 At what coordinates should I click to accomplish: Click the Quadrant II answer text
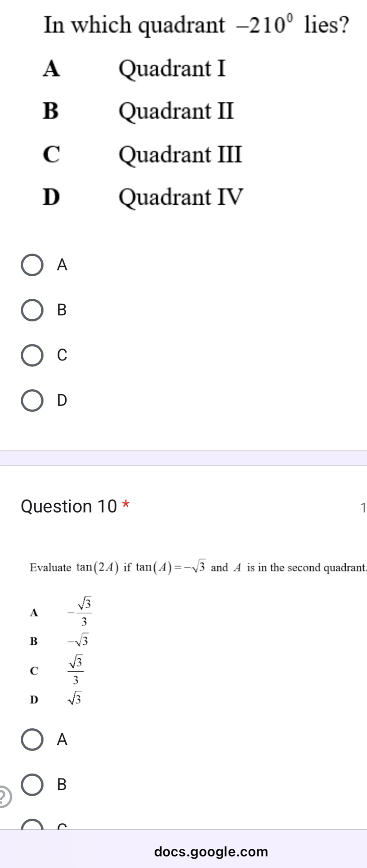tap(176, 112)
